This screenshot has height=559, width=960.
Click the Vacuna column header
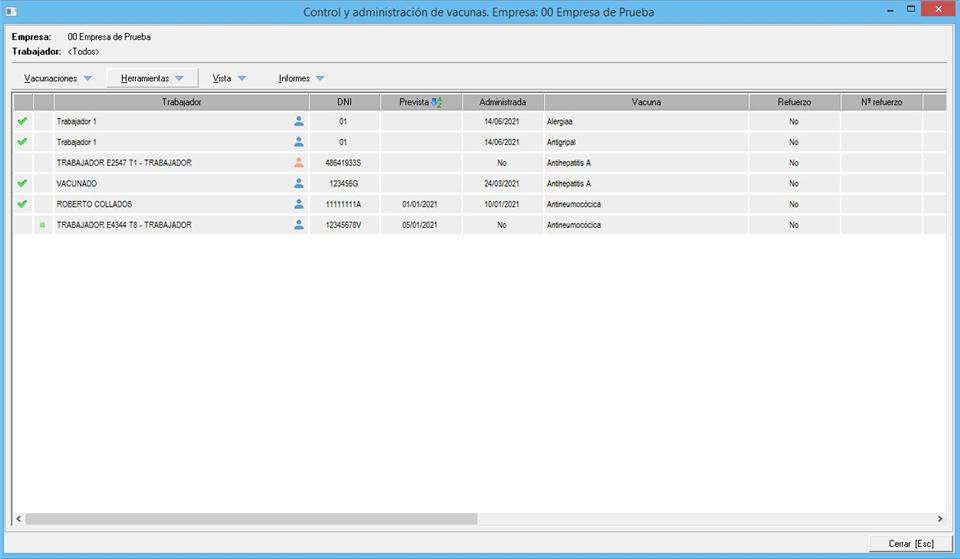point(646,102)
